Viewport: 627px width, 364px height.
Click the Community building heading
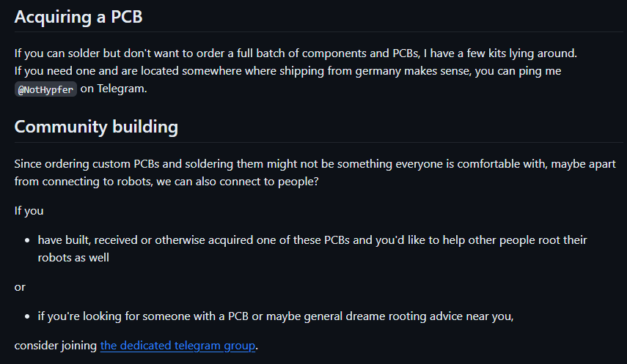96,127
